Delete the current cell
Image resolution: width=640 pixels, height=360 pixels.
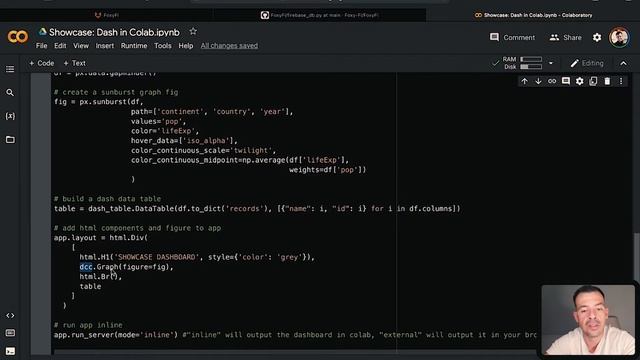pyautogui.click(x=607, y=81)
